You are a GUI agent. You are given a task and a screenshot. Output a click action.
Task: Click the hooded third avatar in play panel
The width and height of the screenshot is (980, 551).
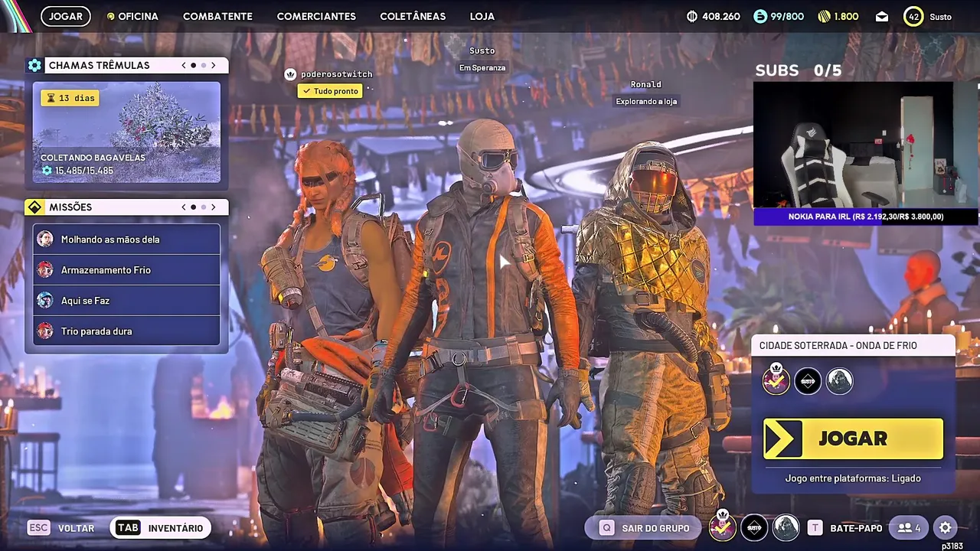click(x=839, y=380)
